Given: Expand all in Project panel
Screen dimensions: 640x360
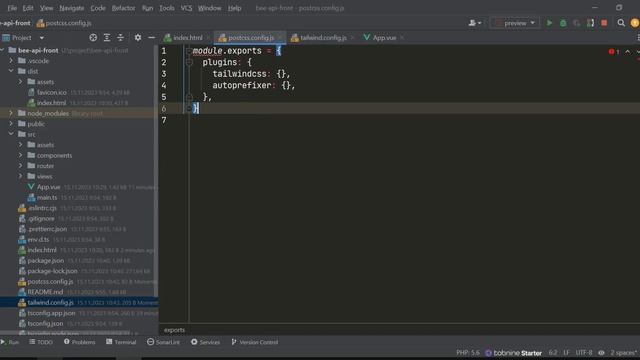Looking at the screenshot, I should (107, 38).
